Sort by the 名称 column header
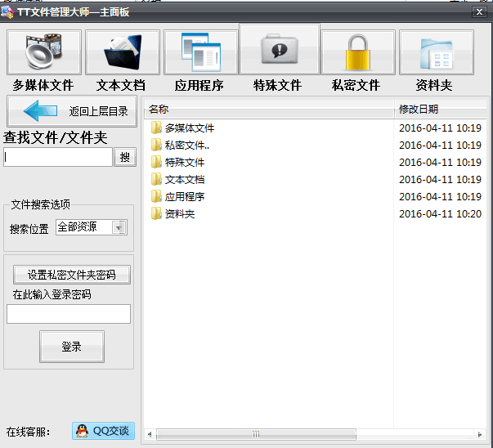Image resolution: width=493 pixels, height=448 pixels. point(269,109)
